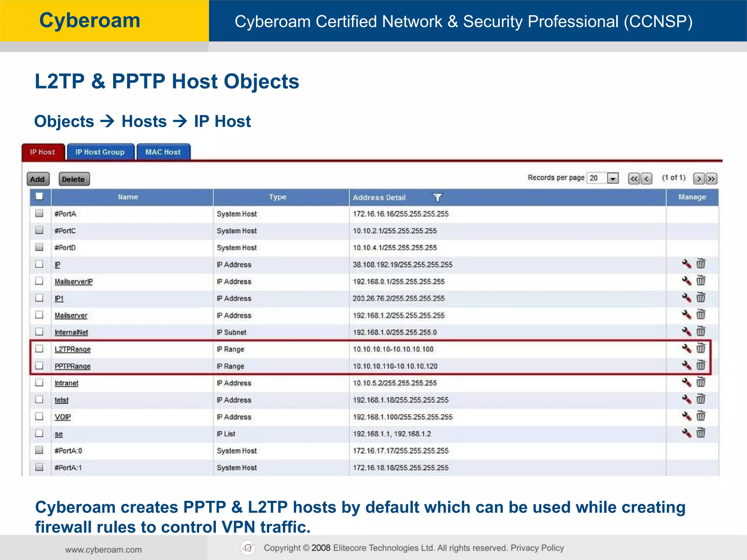Sort by the Name column header

pyautogui.click(x=128, y=197)
